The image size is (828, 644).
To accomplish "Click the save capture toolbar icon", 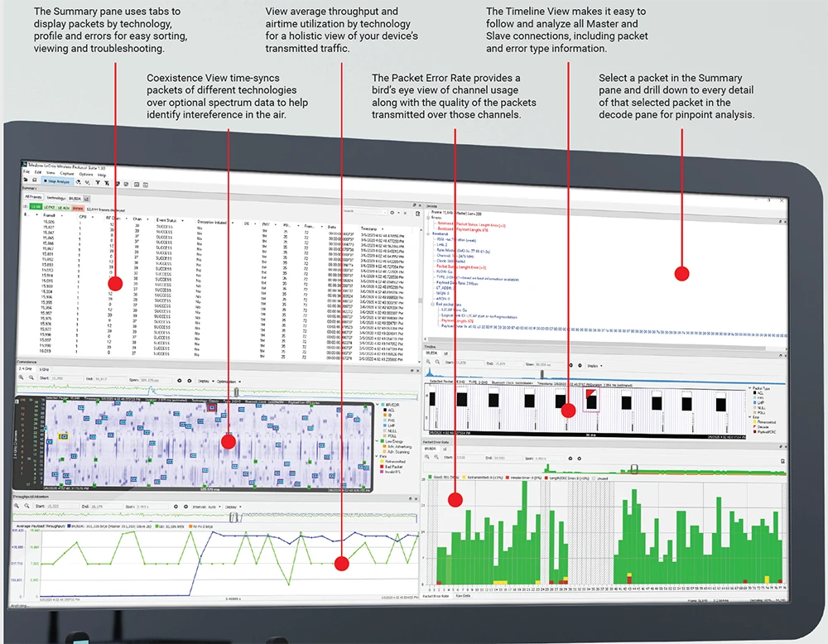I will (x=34, y=180).
